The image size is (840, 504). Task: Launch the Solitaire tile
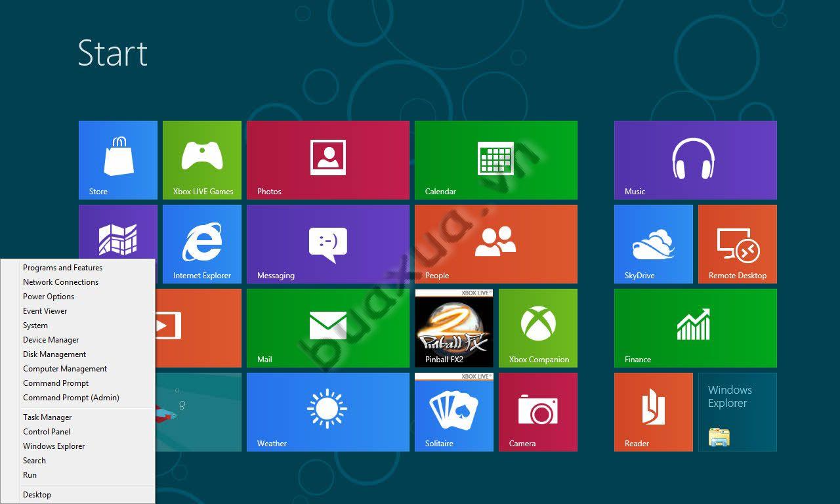pyautogui.click(x=454, y=412)
